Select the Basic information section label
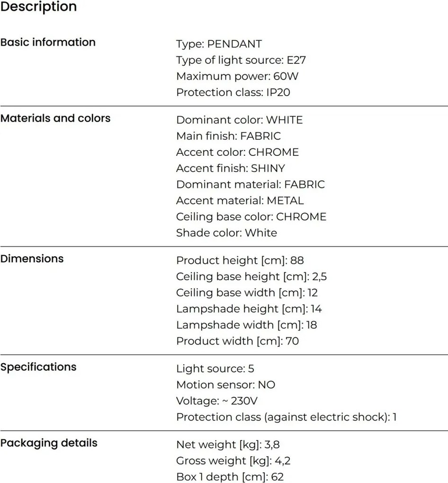This screenshot has width=448, height=483. pos(48,42)
